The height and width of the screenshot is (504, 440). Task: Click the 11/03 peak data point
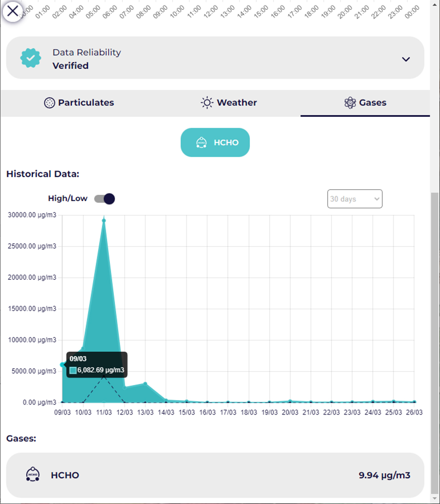[x=104, y=220]
